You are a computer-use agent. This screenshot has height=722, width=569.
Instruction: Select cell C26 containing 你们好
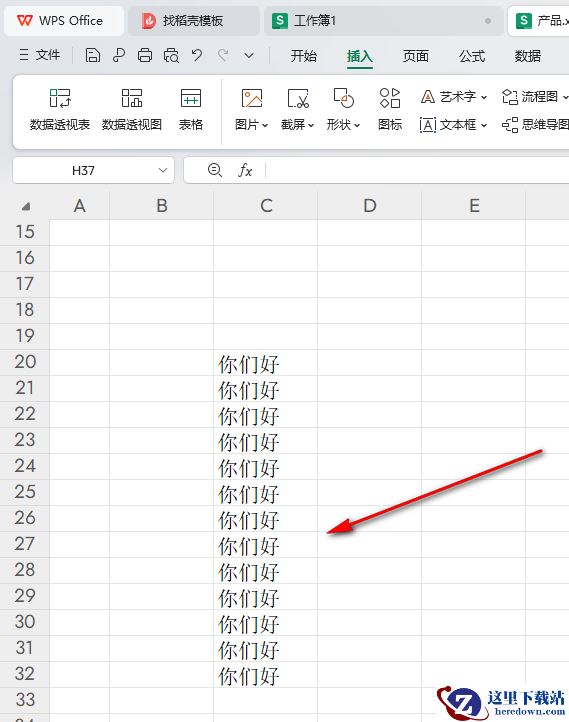point(266,519)
